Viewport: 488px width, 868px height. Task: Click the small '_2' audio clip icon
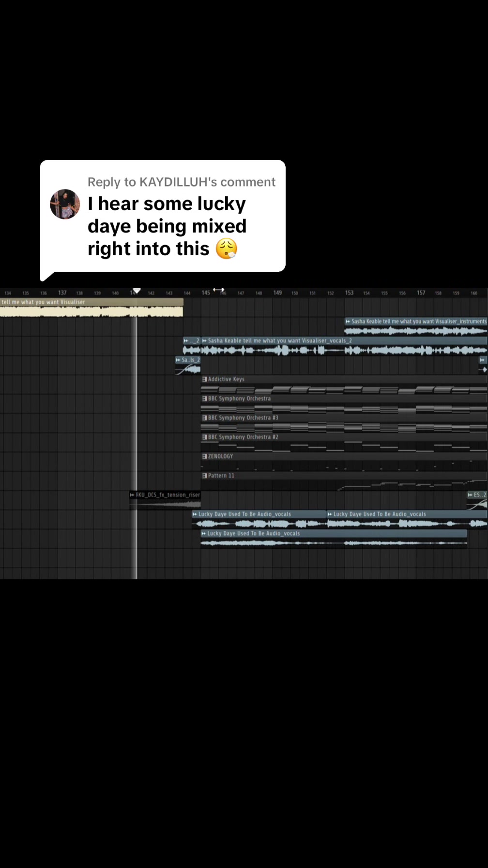pyautogui.click(x=186, y=341)
